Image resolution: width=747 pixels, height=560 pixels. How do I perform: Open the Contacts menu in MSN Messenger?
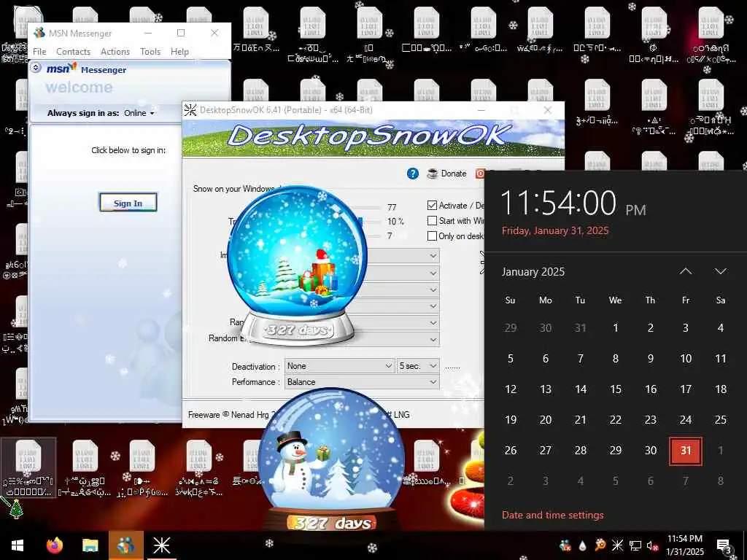click(74, 52)
